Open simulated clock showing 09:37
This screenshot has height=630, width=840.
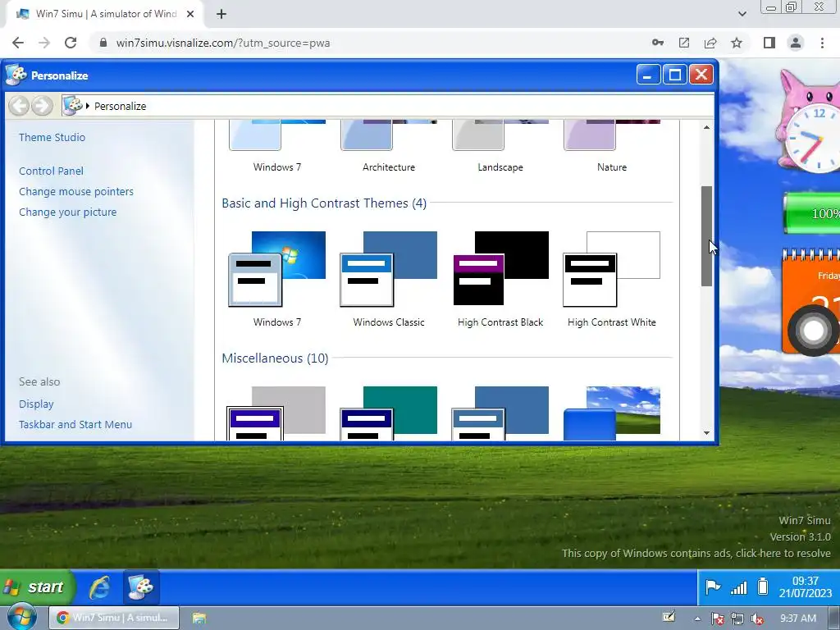(x=806, y=587)
